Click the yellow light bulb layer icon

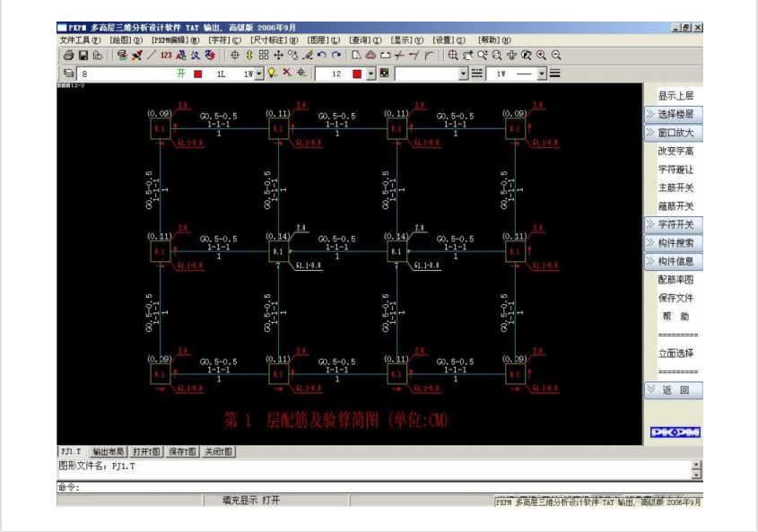click(273, 73)
